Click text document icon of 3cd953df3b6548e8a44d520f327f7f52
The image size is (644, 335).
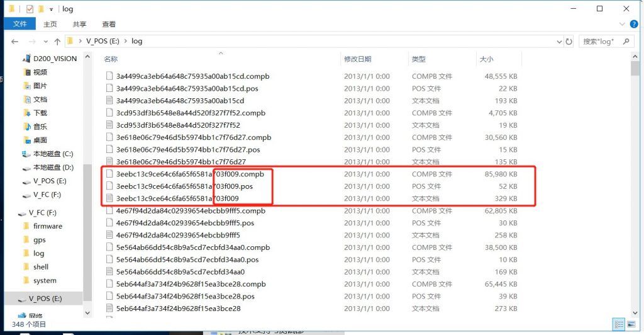[109, 125]
